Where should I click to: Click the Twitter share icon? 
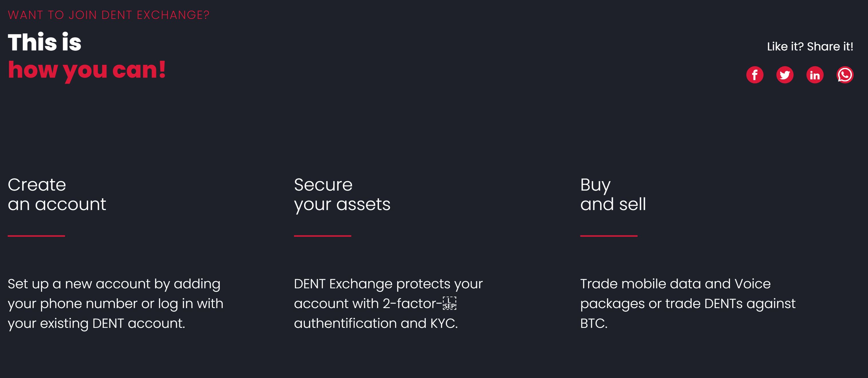click(x=784, y=75)
